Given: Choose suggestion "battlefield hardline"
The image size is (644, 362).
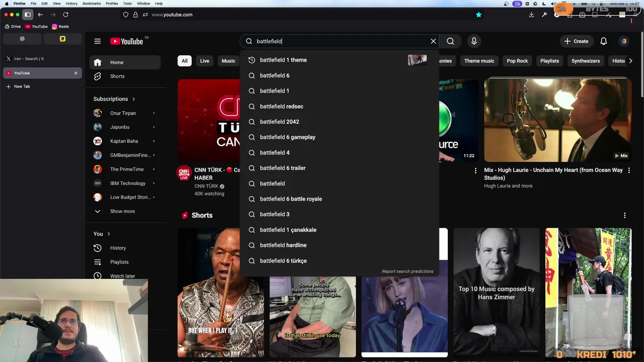Looking at the screenshot, I should [340, 245].
